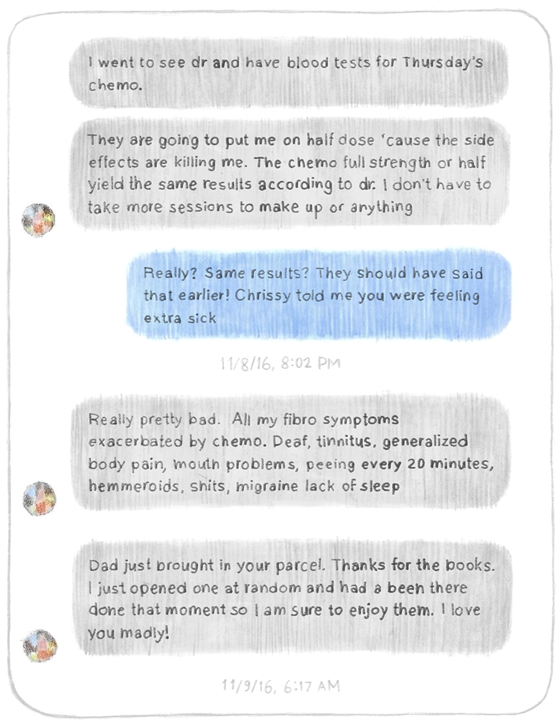Click the words 'I love you madly!'
This screenshot has height=728, width=560.
coord(284,621)
